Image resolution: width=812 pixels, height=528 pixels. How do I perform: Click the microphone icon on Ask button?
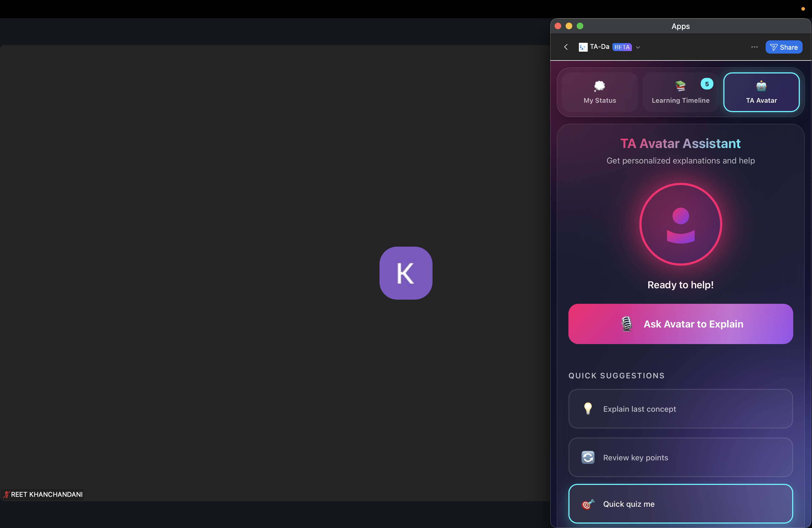626,324
